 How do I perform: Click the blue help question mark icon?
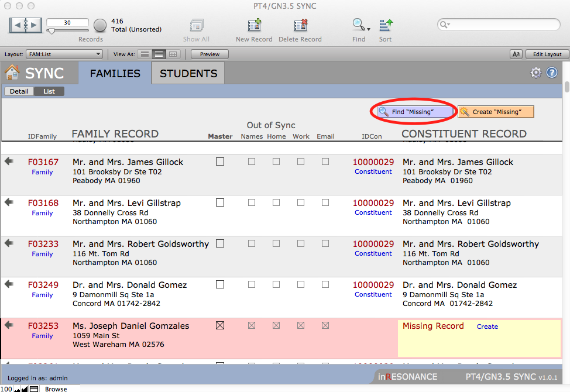click(x=551, y=73)
